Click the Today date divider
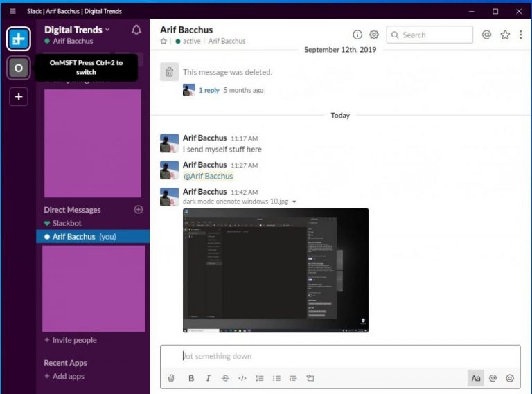Screen dimensions: 532x394 pos(340,116)
